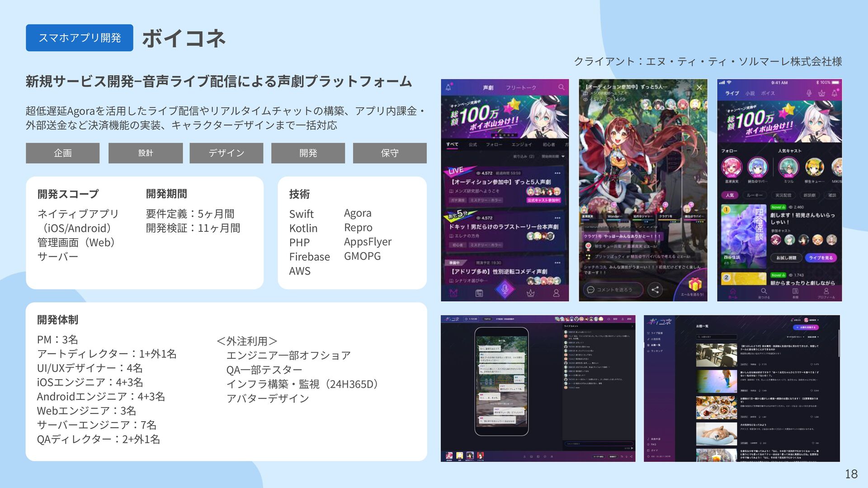Select the ルーキー filter chip
The image size is (868, 488).
tap(754, 195)
